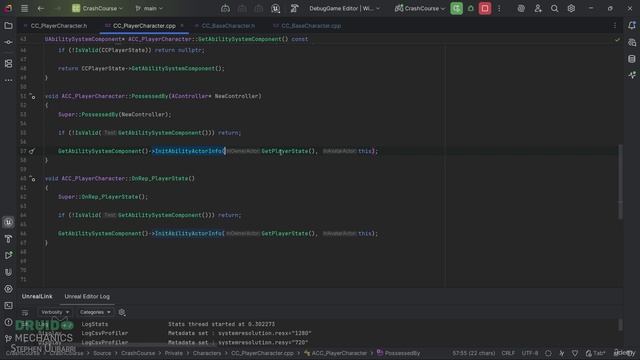
Task: Click the override gutter icon at PossessedBy
Action: 32,96
